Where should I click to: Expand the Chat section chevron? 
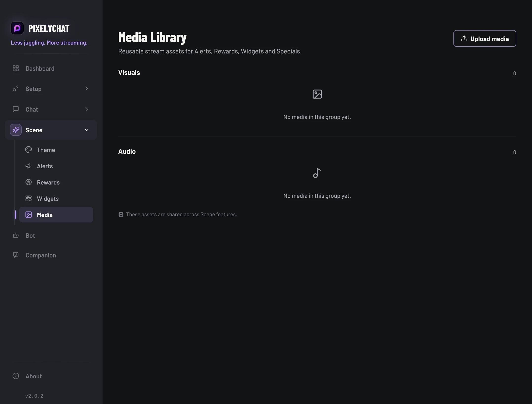(87, 109)
